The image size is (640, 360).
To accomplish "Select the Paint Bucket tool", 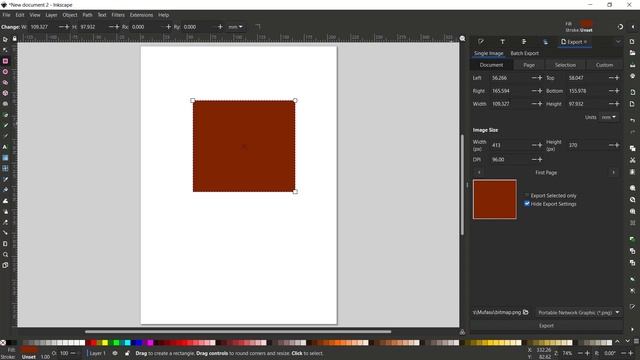I will [x=5, y=190].
